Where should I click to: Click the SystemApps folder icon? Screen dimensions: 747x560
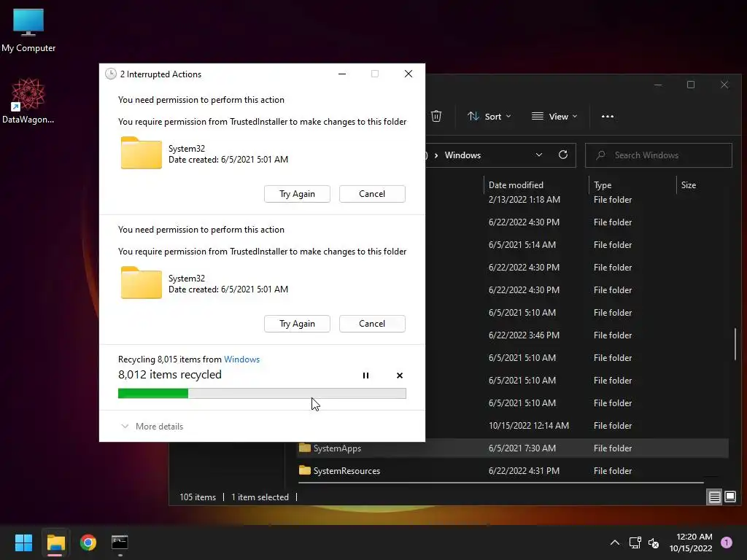pyautogui.click(x=304, y=448)
